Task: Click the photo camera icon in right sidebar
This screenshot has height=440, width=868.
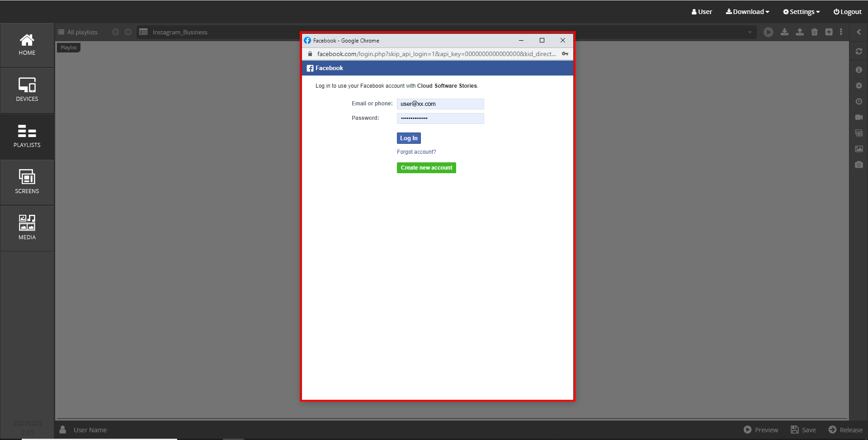Action: [859, 165]
